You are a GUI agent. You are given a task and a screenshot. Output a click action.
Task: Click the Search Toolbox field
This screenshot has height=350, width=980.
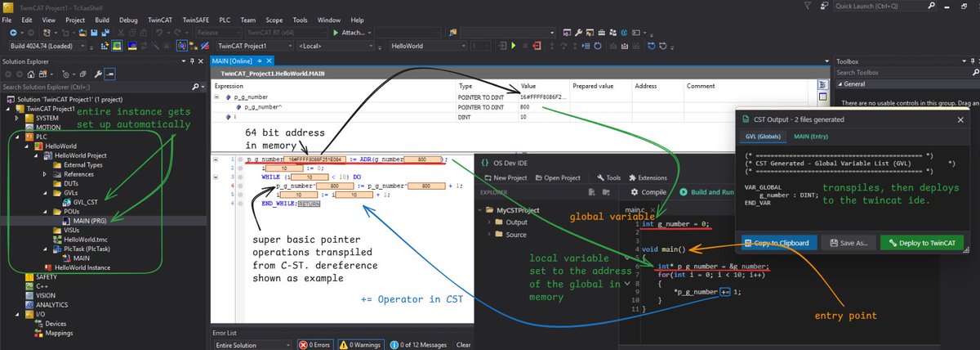tap(906, 72)
